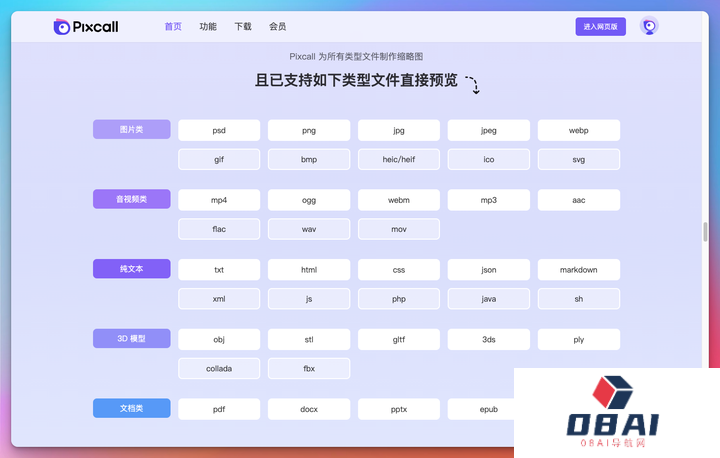This screenshot has width=720, height=458.
Task: Click the Pixcall logo icon
Action: pyautogui.click(x=62, y=27)
